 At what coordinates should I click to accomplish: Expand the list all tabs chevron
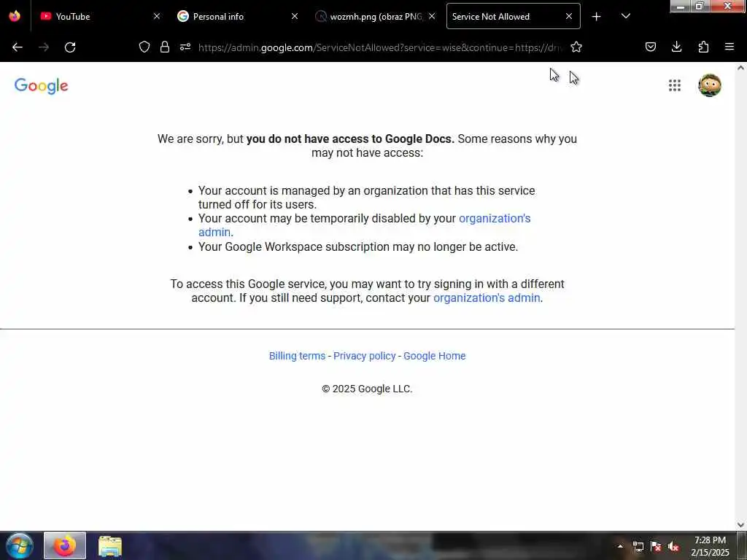coord(626,16)
